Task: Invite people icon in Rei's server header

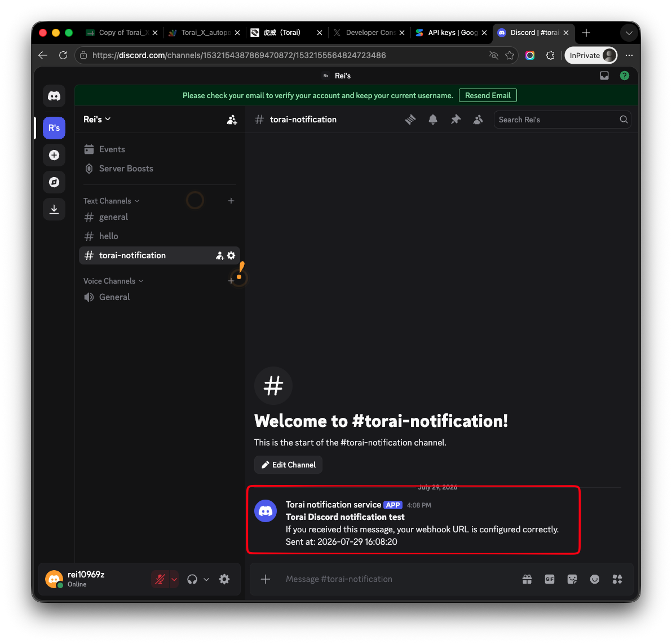Action: [232, 120]
